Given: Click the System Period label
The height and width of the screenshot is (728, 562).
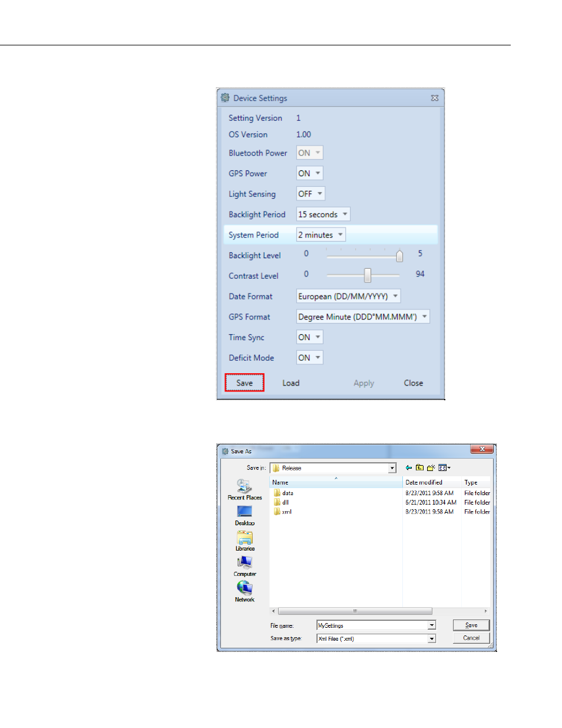Looking at the screenshot, I should point(253,235).
